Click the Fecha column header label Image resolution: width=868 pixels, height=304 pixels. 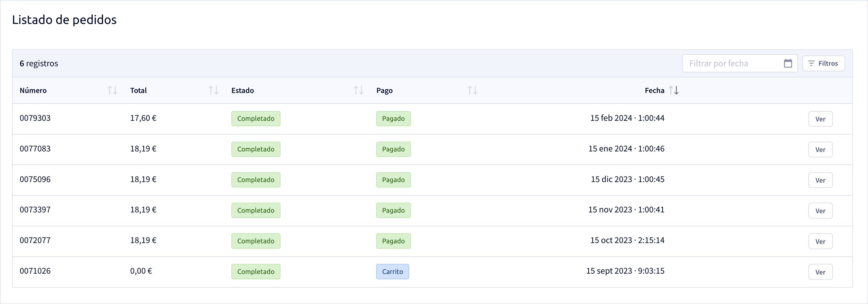654,90
